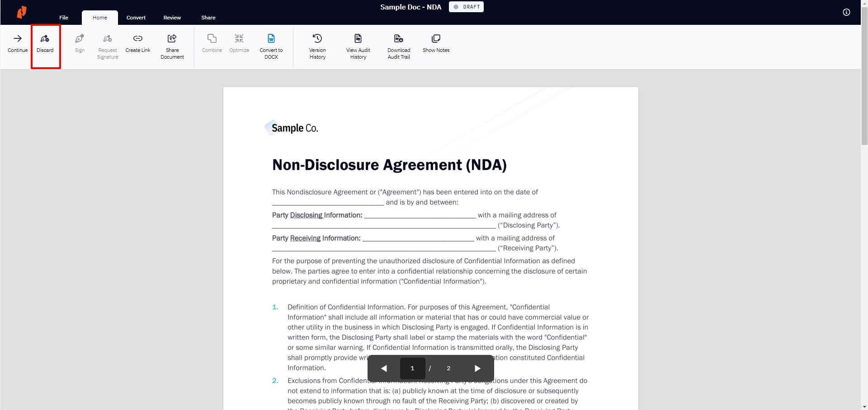Open the Review tab
Screen dimensions: 868x410
(172, 18)
